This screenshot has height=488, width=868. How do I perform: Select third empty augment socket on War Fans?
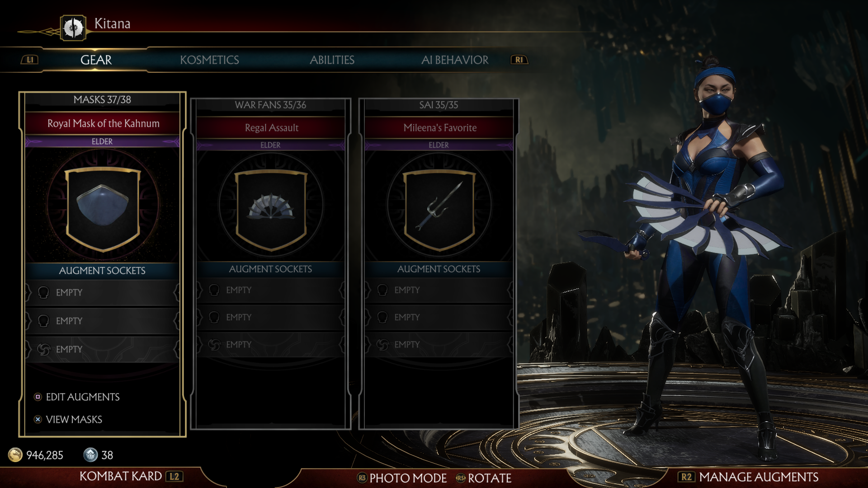click(x=271, y=345)
